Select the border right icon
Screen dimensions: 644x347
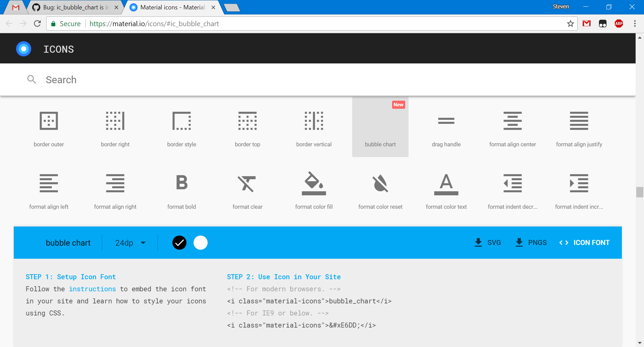point(115,121)
